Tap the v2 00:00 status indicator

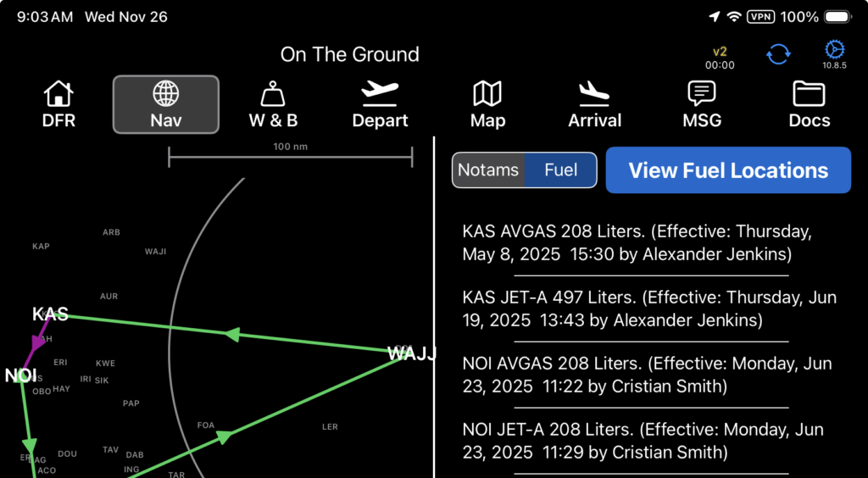720,57
